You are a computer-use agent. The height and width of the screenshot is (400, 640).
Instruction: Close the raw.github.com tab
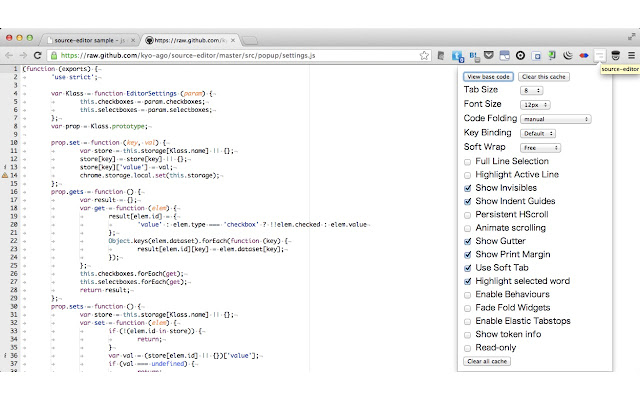[x=233, y=40]
